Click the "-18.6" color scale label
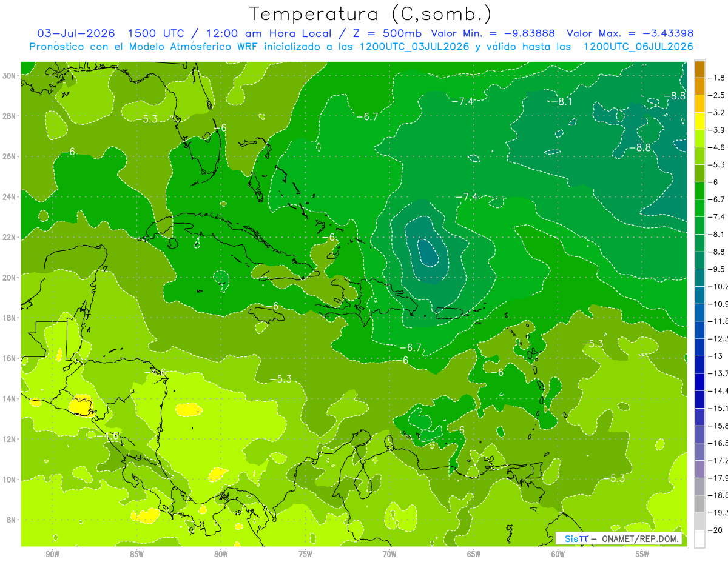Screen dimensions: 728x562 tap(718, 495)
